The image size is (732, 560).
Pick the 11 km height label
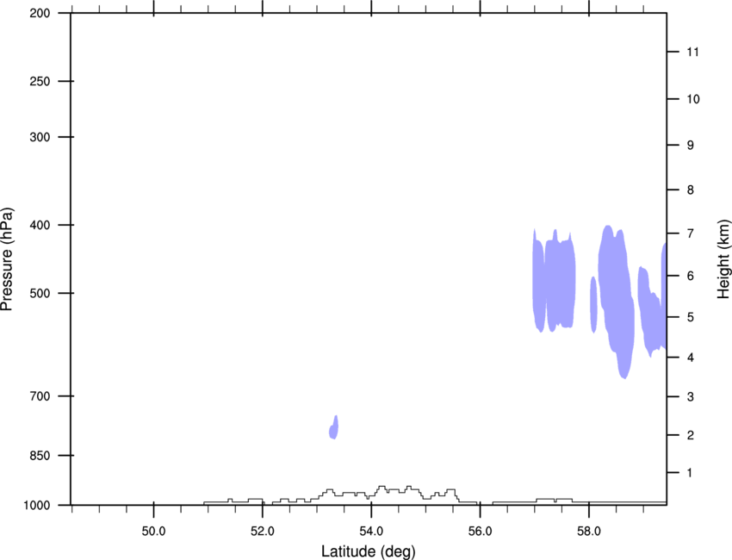tap(692, 52)
